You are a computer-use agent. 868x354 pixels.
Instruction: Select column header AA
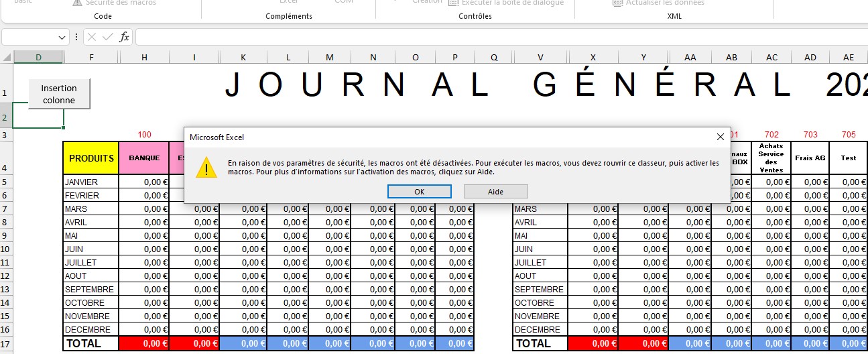click(x=690, y=58)
